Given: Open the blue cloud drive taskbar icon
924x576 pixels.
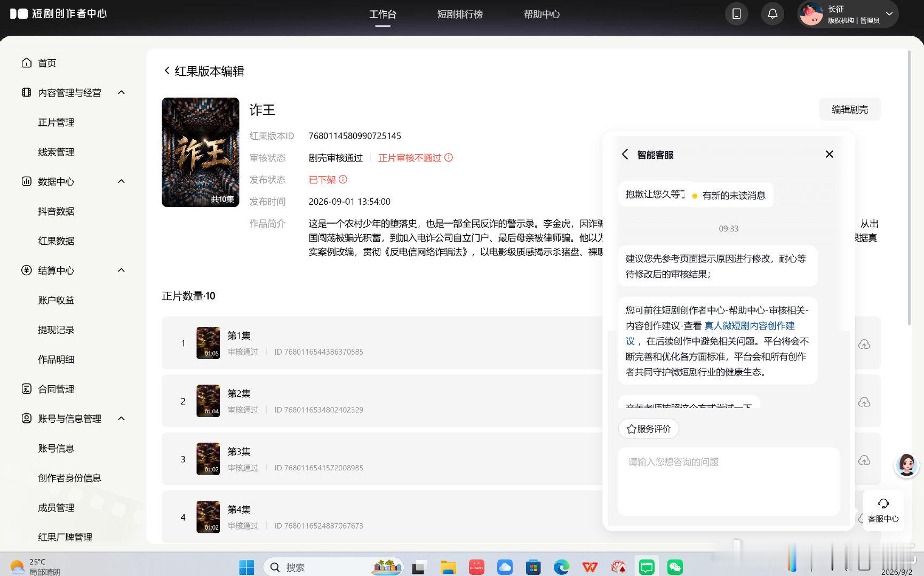Looking at the screenshot, I should [x=505, y=567].
